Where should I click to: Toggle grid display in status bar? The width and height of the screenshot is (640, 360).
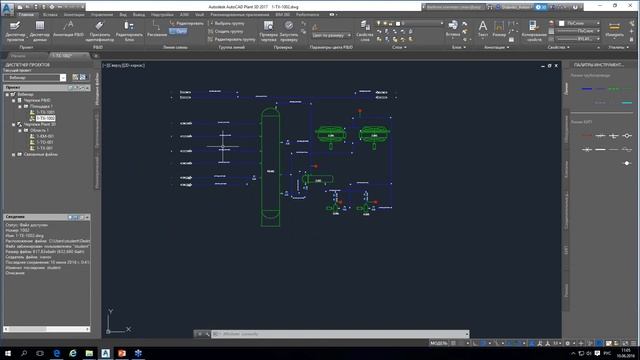point(453,343)
